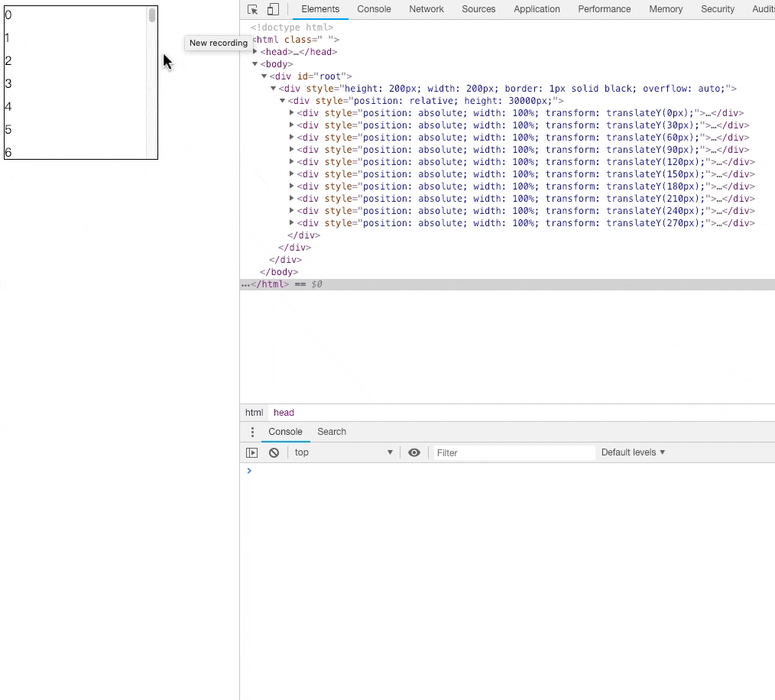
Task: Collapse the body element node
Action: point(255,64)
